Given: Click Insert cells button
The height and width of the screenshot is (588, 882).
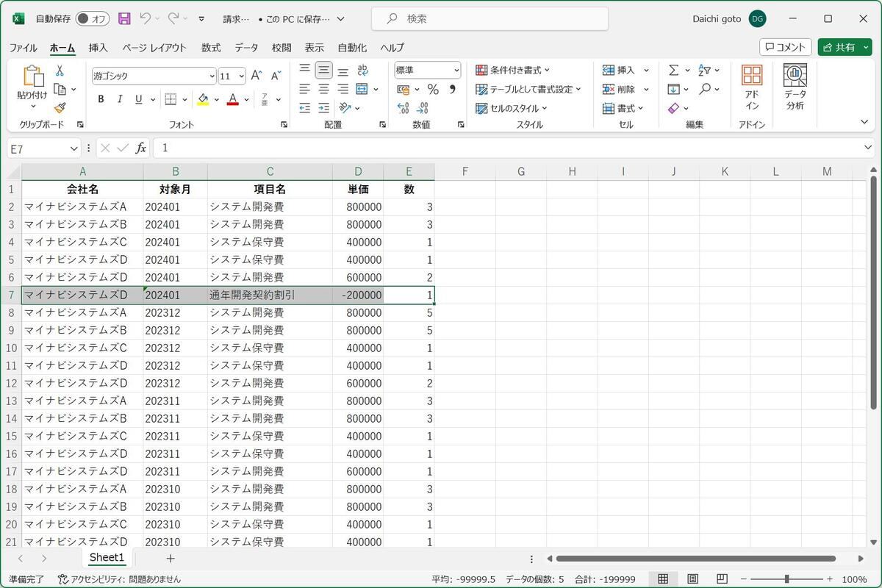Looking at the screenshot, I should [620, 71].
